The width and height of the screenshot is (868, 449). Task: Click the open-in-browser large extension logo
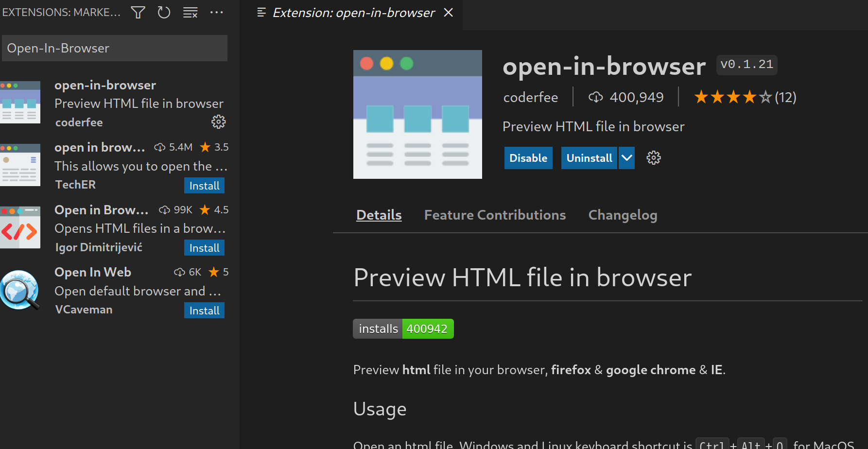coord(417,115)
